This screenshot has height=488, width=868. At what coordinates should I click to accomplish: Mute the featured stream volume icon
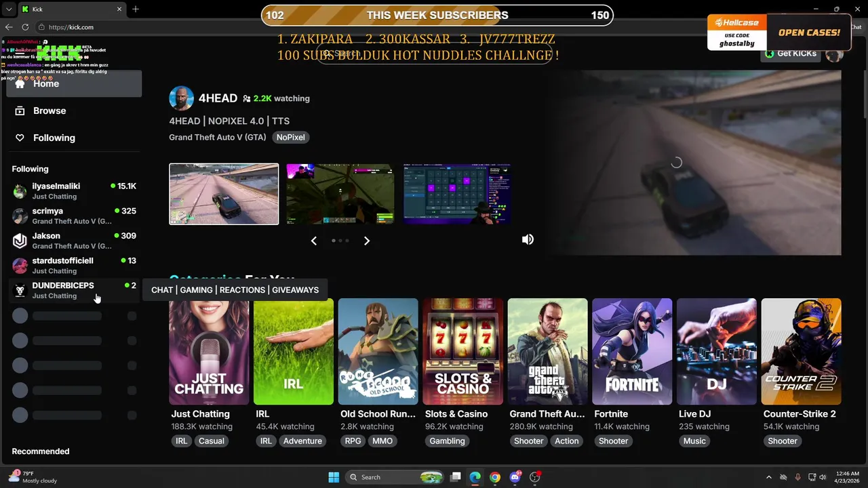click(528, 239)
